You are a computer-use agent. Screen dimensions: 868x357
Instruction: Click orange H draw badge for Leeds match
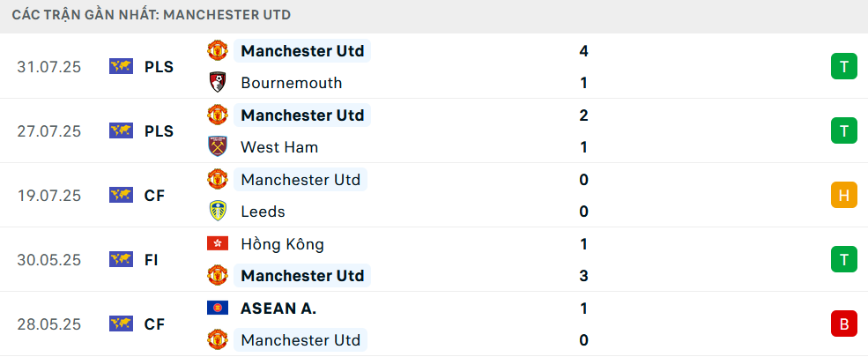[x=843, y=195]
